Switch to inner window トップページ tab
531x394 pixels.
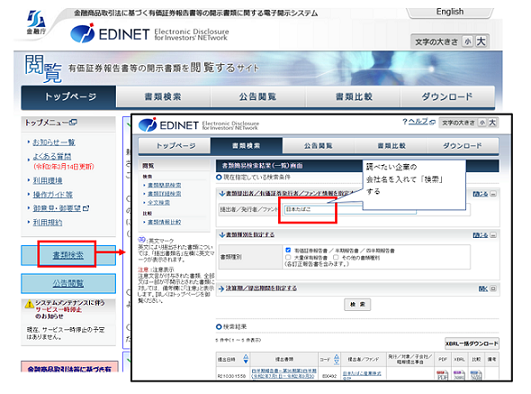tap(175, 146)
